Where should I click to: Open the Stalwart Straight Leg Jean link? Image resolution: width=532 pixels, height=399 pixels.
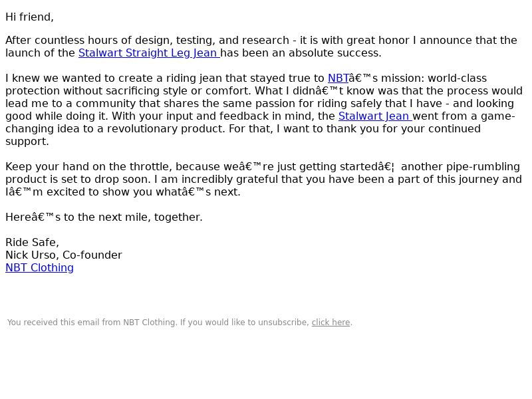coord(149,53)
